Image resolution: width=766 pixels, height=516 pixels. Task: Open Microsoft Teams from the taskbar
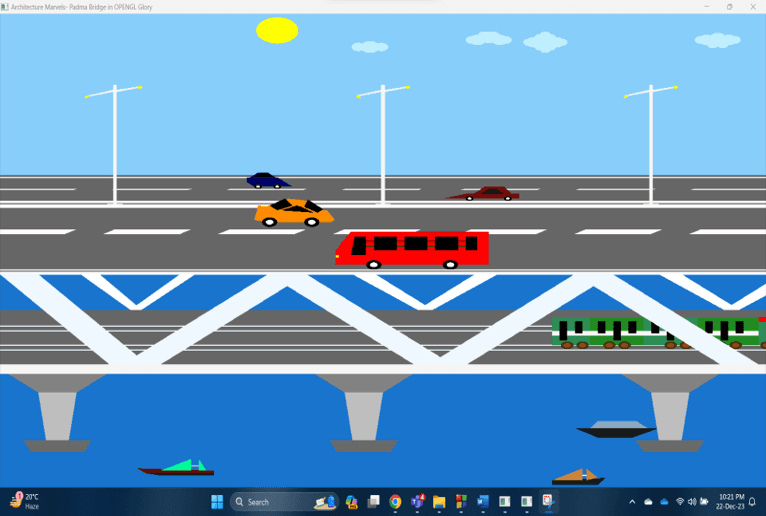(x=417, y=502)
